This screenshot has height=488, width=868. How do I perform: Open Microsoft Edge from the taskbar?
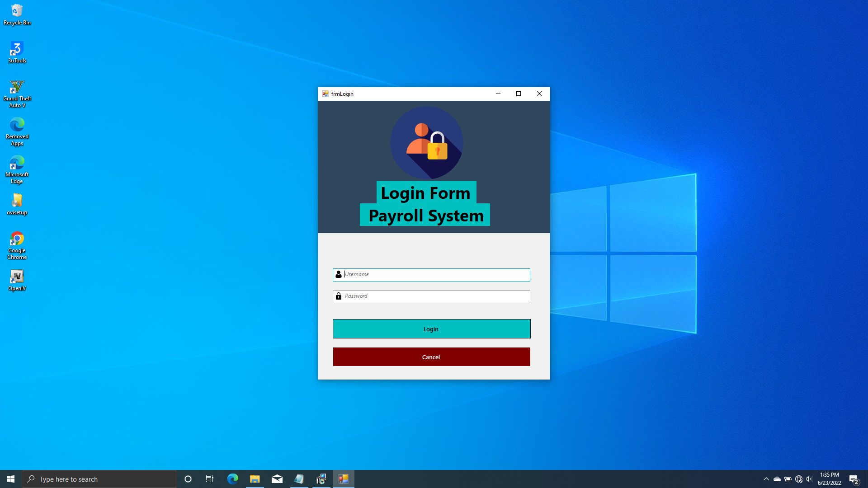(233, 479)
